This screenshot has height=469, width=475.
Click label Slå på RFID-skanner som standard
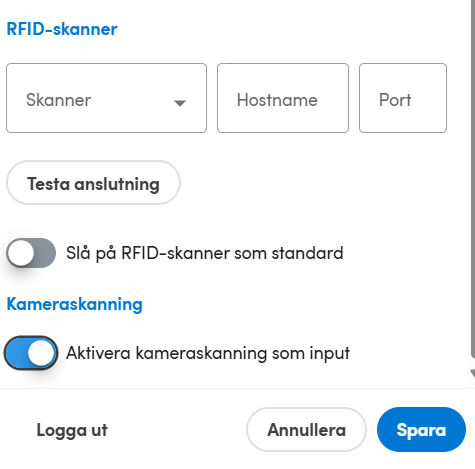[205, 253]
